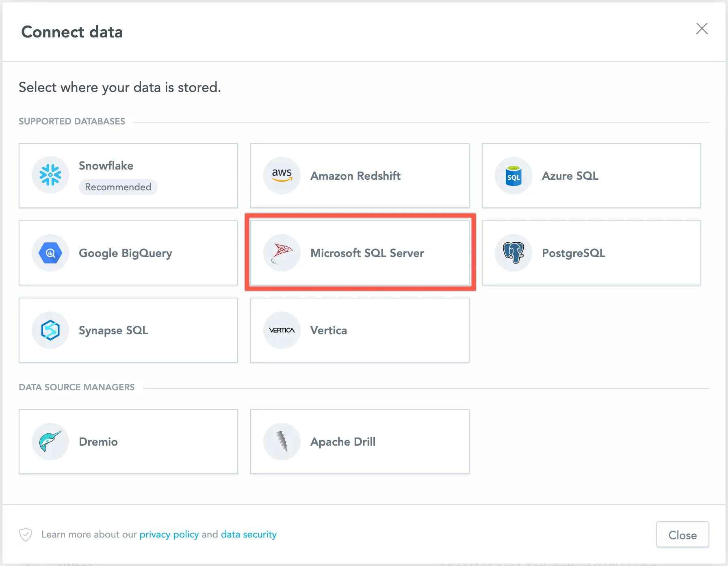The image size is (728, 566).
Task: Click the Apache Drill icon
Action: coord(282,442)
